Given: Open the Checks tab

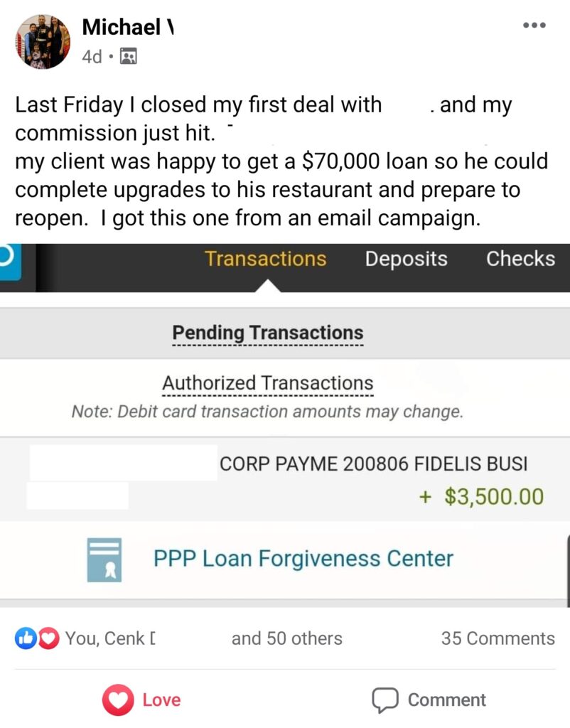Looking at the screenshot, I should coord(520,259).
